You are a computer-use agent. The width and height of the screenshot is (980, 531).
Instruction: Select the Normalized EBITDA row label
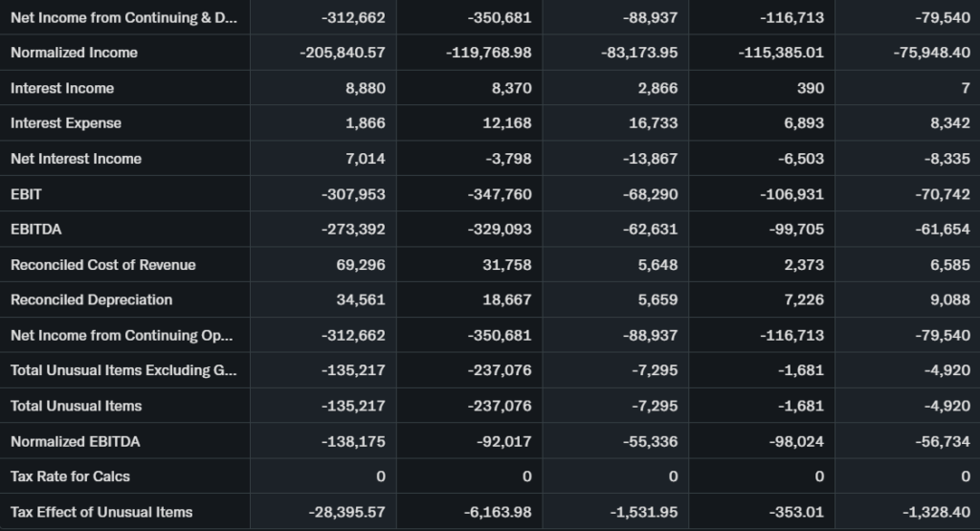75,441
